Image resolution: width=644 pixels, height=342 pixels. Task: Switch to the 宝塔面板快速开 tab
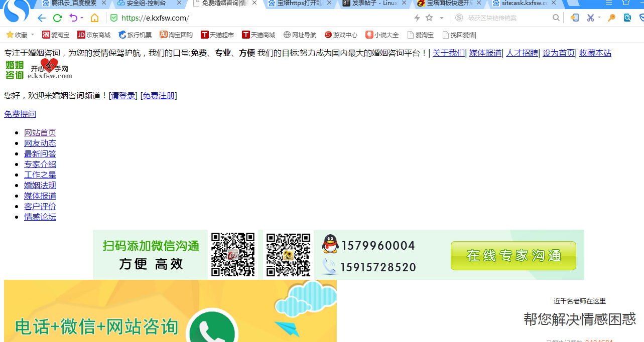(x=445, y=3)
